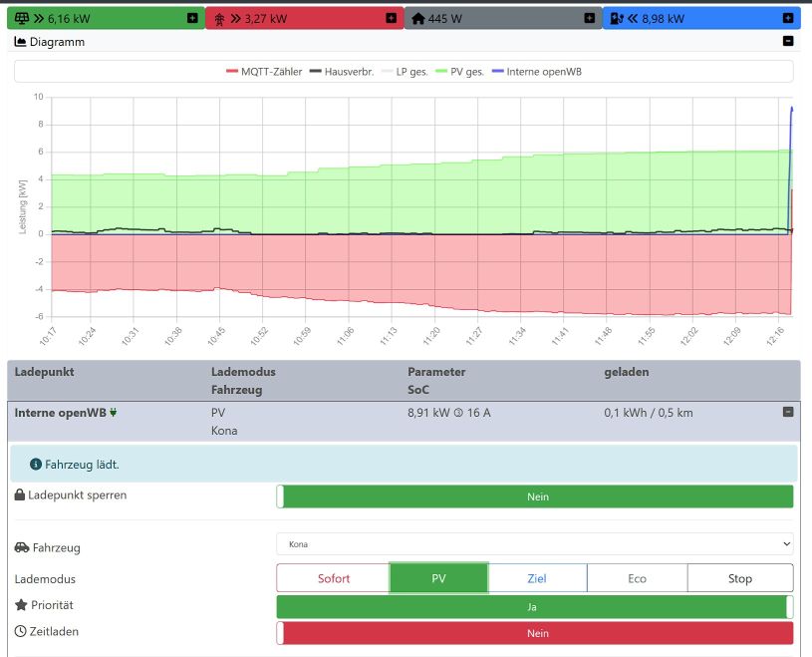This screenshot has height=657, width=812.
Task: Open the Fahrzeug dropdown showing Kona
Action: [x=534, y=545]
